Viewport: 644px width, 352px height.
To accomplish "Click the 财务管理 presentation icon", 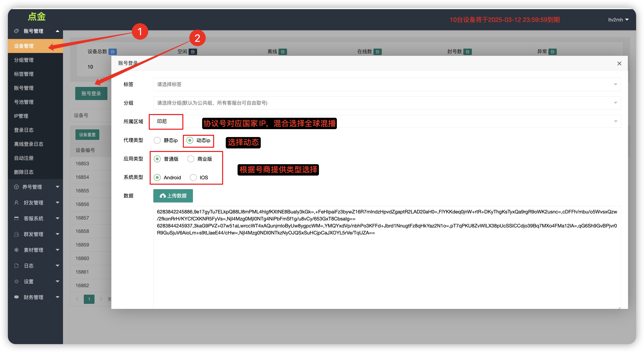I will click(16, 297).
